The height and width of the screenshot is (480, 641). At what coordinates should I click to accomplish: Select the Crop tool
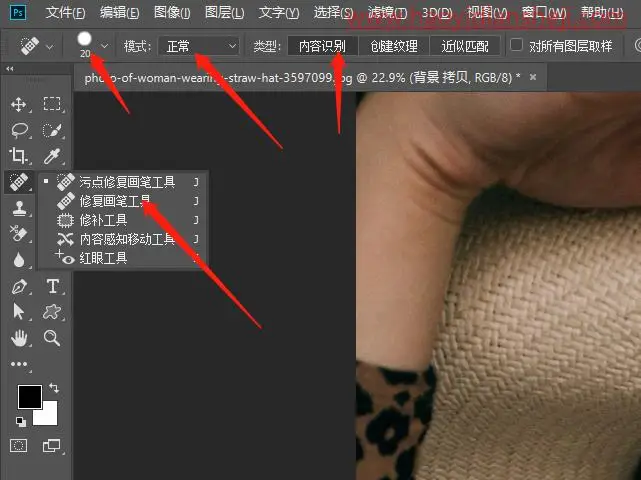point(18,156)
